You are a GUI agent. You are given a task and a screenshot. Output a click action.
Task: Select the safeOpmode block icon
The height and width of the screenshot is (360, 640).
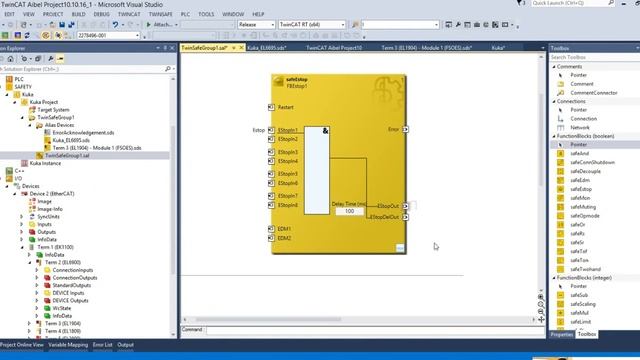560,216
